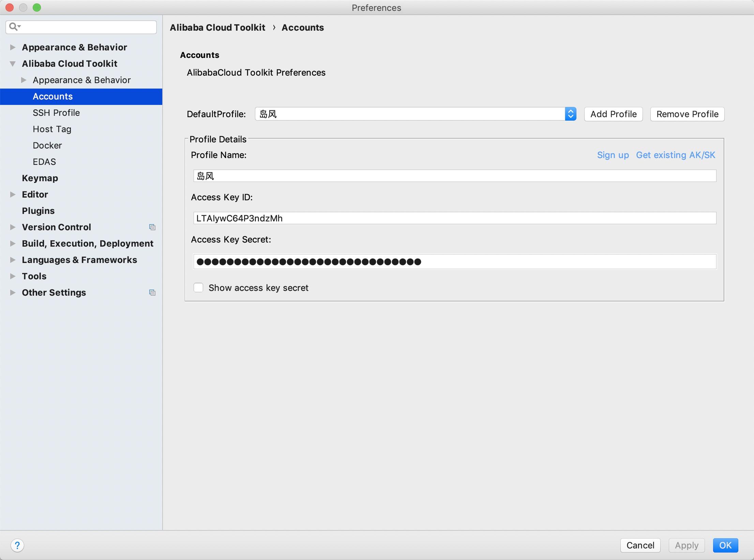
Task: Expand the nested Appearance & Behavior node
Action: click(24, 80)
